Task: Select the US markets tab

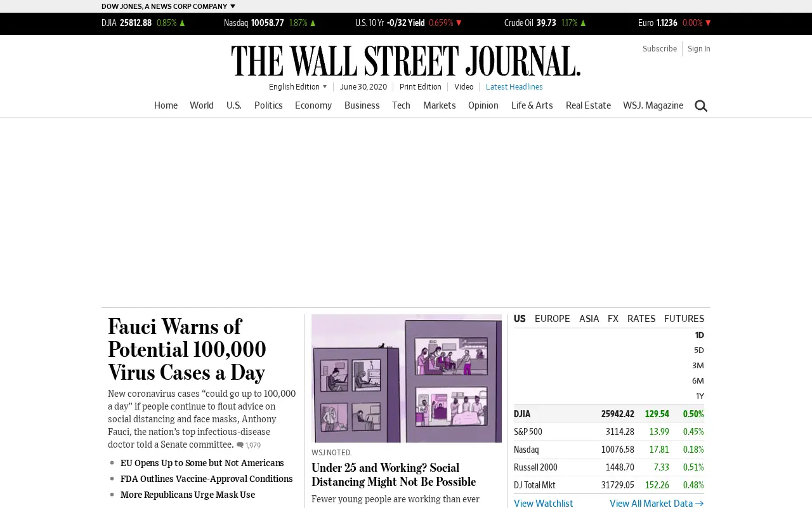Action: (x=520, y=319)
